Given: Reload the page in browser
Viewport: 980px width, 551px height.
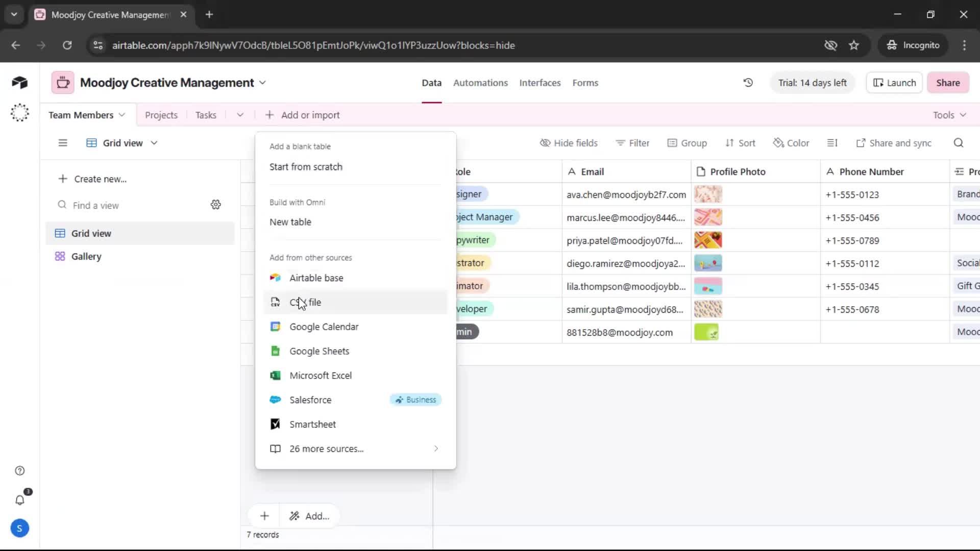Looking at the screenshot, I should (67, 45).
